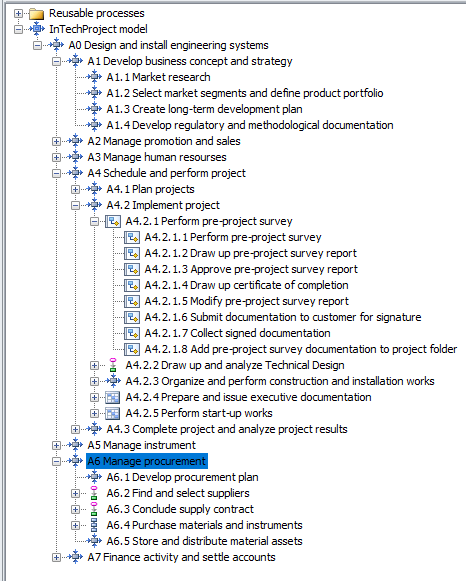Expand the A2 Manage promotion and sales node
This screenshot has width=466, height=581.
coord(56,142)
